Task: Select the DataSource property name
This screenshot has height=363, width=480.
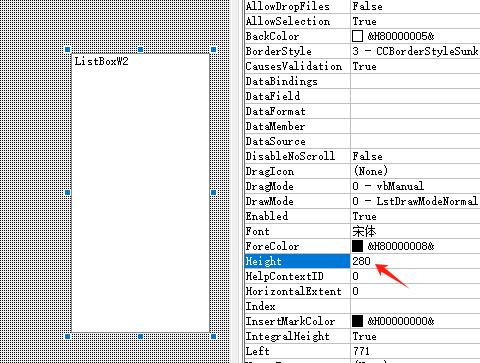Action: click(x=275, y=141)
